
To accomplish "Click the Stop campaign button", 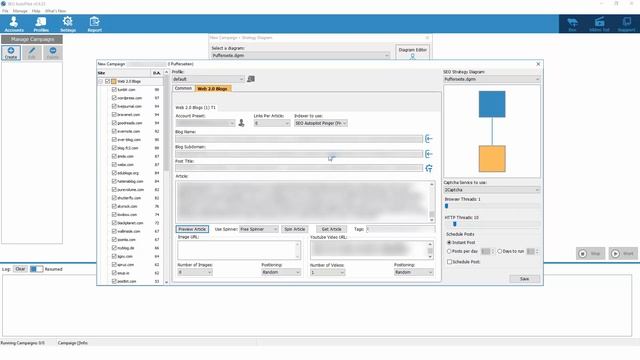I will pyautogui.click(x=591, y=253).
